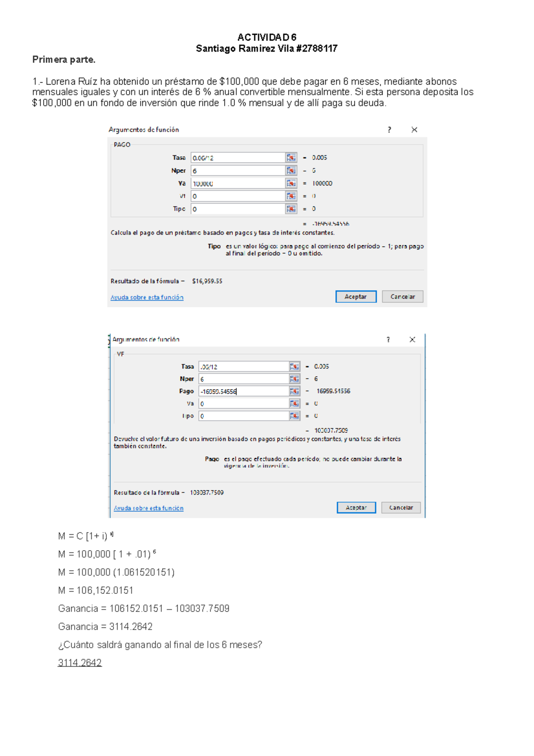Click the range selector icon for Pago in the VF dialog
This screenshot has height=756, width=534.
click(294, 391)
